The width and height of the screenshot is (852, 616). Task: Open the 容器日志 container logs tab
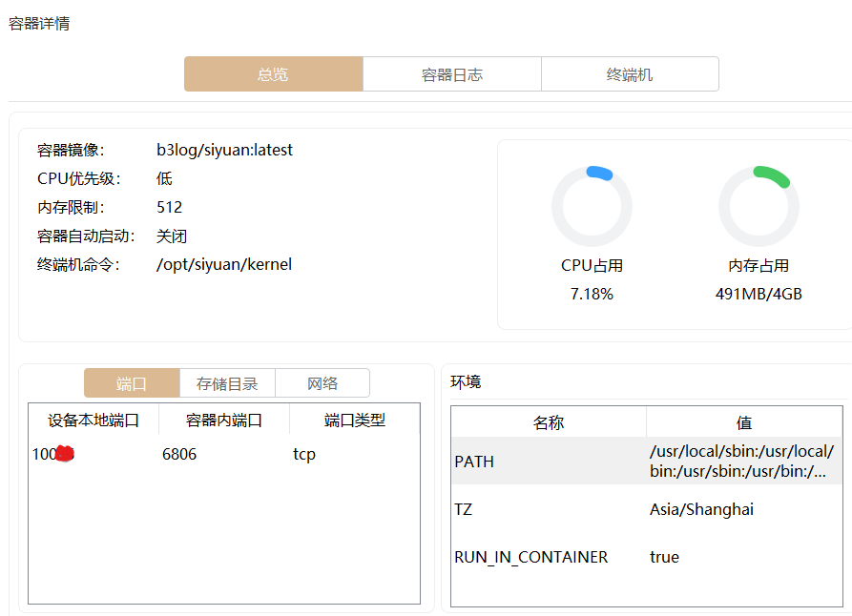pyautogui.click(x=452, y=74)
